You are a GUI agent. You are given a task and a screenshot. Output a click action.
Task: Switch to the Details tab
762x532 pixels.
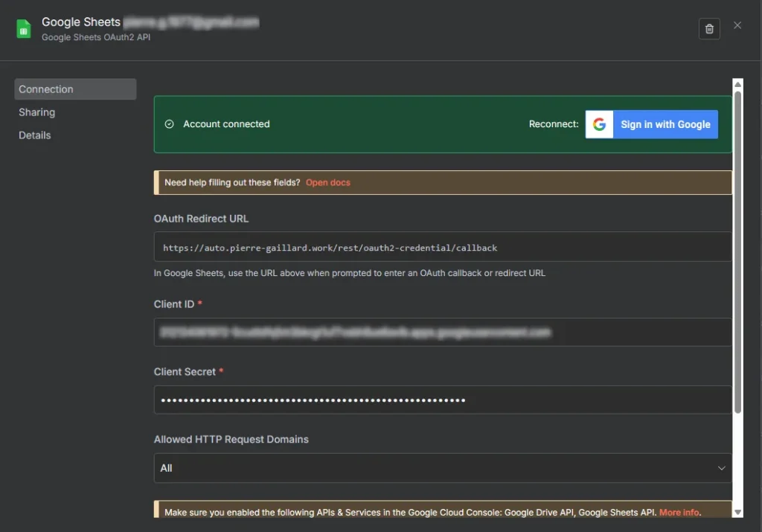[x=34, y=135]
